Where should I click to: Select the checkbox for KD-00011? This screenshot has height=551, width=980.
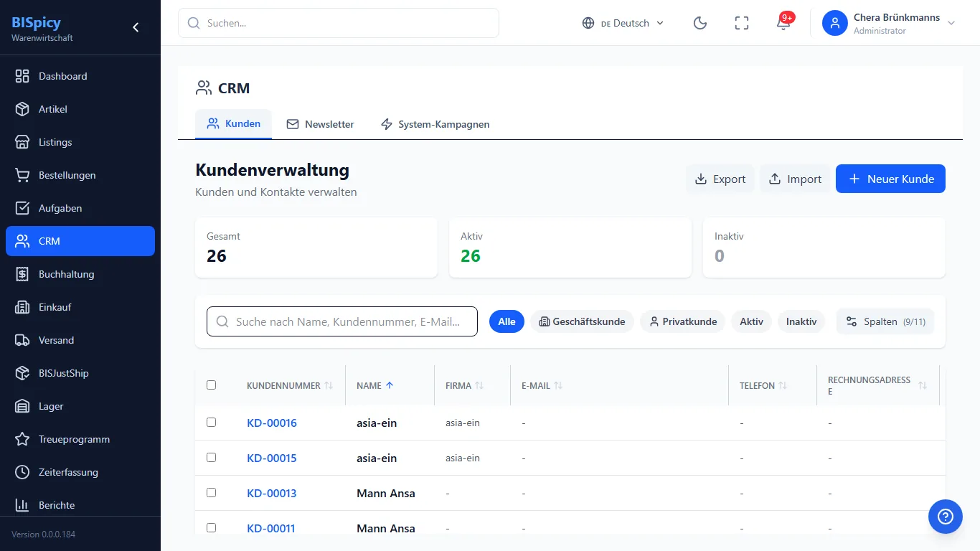tap(211, 527)
